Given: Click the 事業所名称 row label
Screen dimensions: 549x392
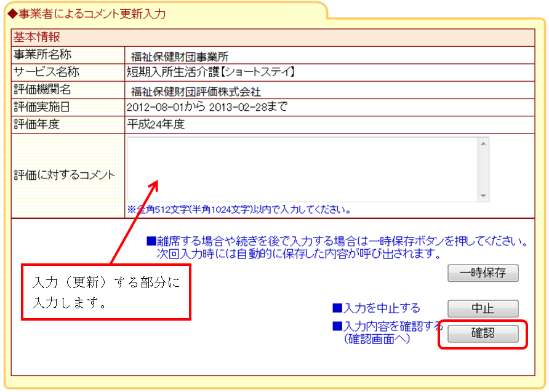Looking at the screenshot, I should pos(42,54).
